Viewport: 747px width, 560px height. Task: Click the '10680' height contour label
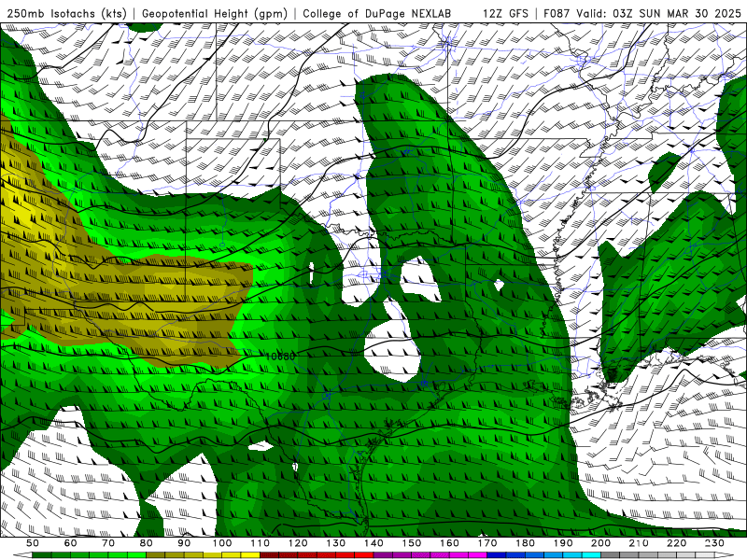[280, 357]
